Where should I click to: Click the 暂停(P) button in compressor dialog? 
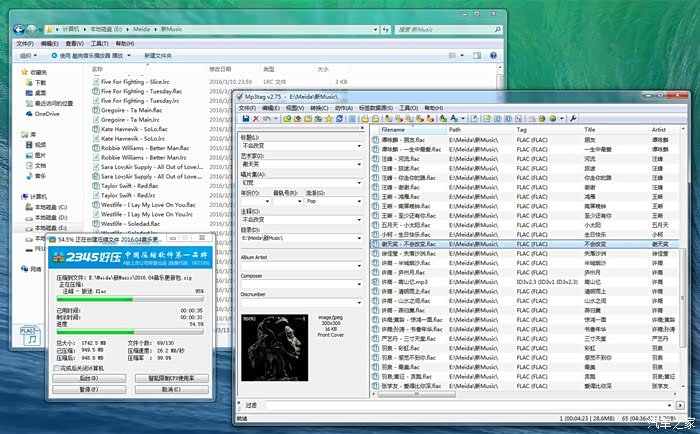pos(88,391)
